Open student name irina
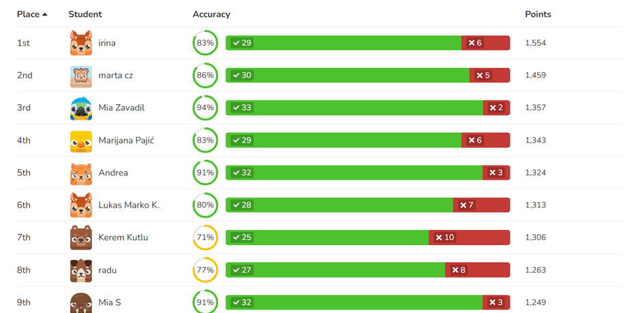Viewport: 644px width, 313px height. click(x=107, y=43)
